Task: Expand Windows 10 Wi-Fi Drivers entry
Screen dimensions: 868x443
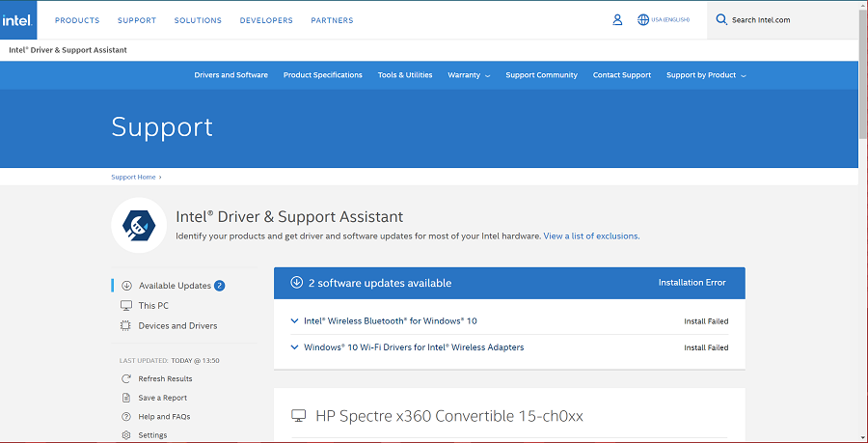Action: click(294, 347)
